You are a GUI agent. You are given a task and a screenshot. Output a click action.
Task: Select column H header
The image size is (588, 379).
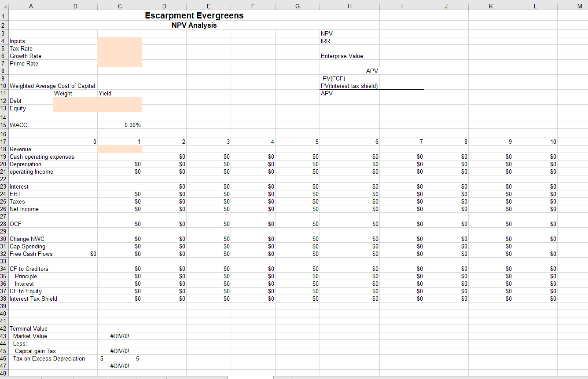350,6
